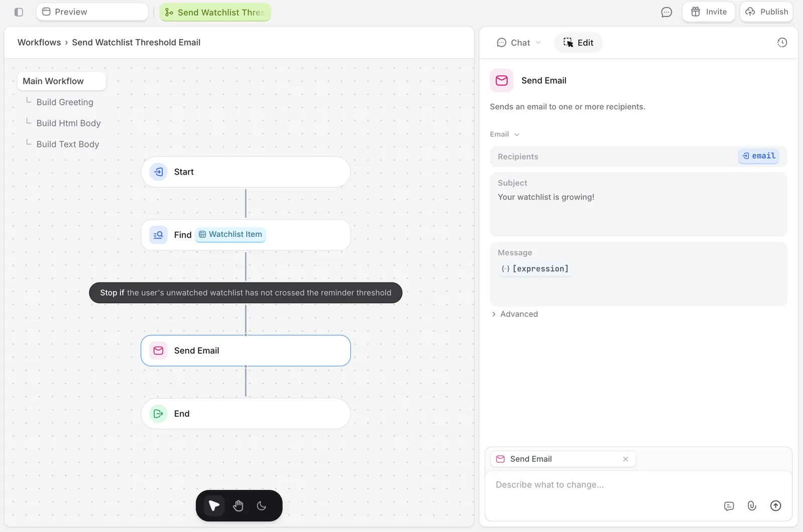This screenshot has width=803, height=532.
Task: Click the End node exit icon
Action: point(159,414)
